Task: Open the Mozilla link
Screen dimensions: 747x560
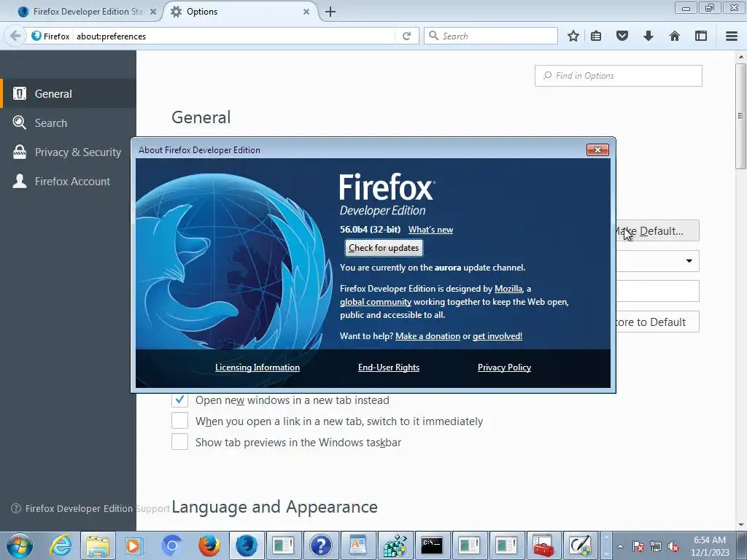Action: (508, 289)
